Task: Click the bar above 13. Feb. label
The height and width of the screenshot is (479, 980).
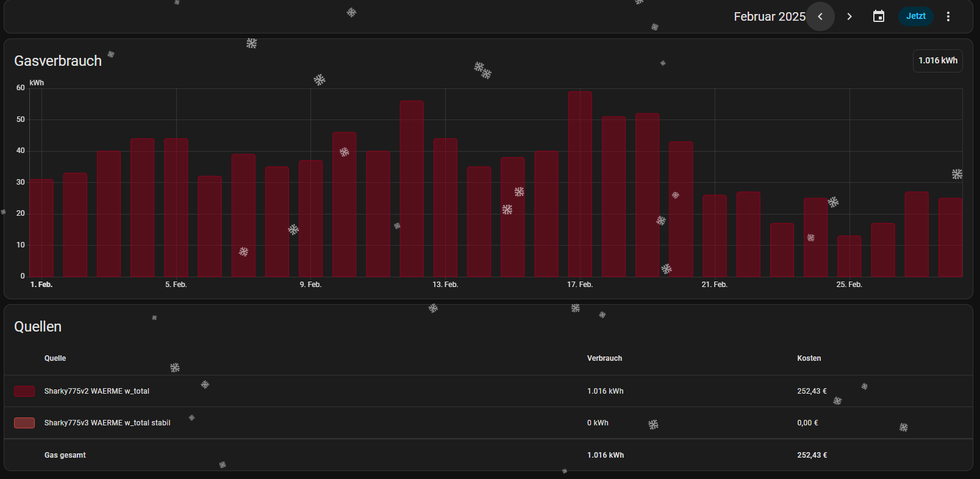Action: click(445, 207)
